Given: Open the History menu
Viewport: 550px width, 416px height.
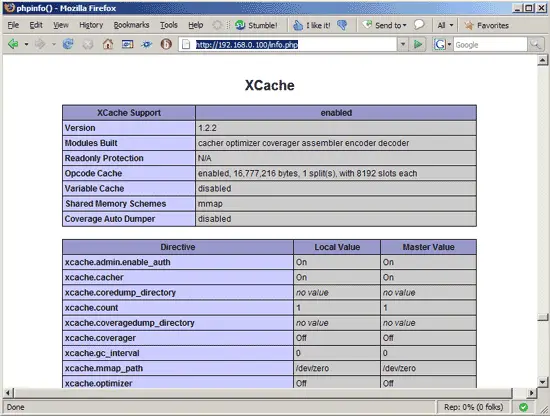Looking at the screenshot, I should tap(91, 25).
